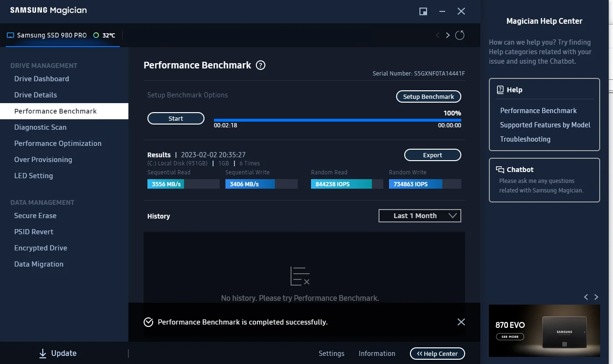Open the Chatbot panel

(545, 180)
